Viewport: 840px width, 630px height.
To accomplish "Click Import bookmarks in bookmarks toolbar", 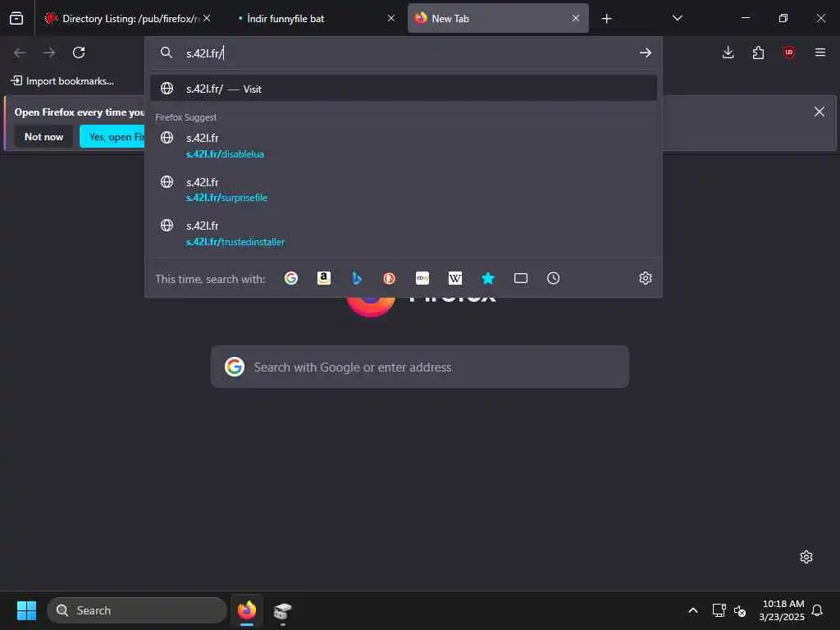I will (62, 81).
